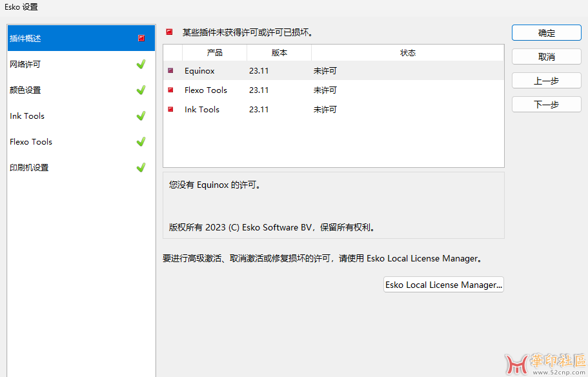The width and height of the screenshot is (588, 377).
Task: Click version 23.11 in the Equinox row
Action: click(x=259, y=71)
